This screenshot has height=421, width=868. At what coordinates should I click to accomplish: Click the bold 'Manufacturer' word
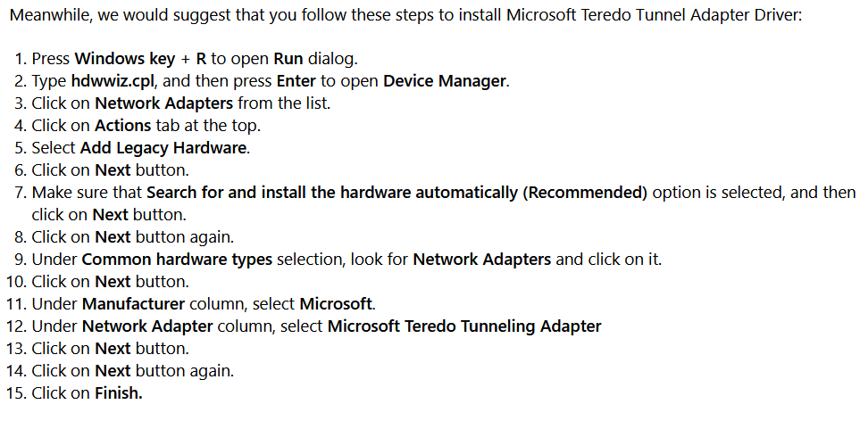(x=133, y=304)
